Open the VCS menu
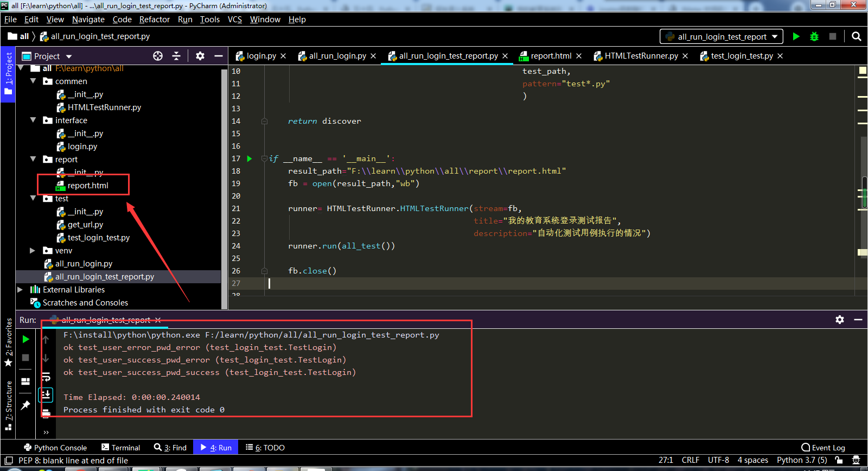Image resolution: width=868 pixels, height=471 pixels. click(x=235, y=19)
